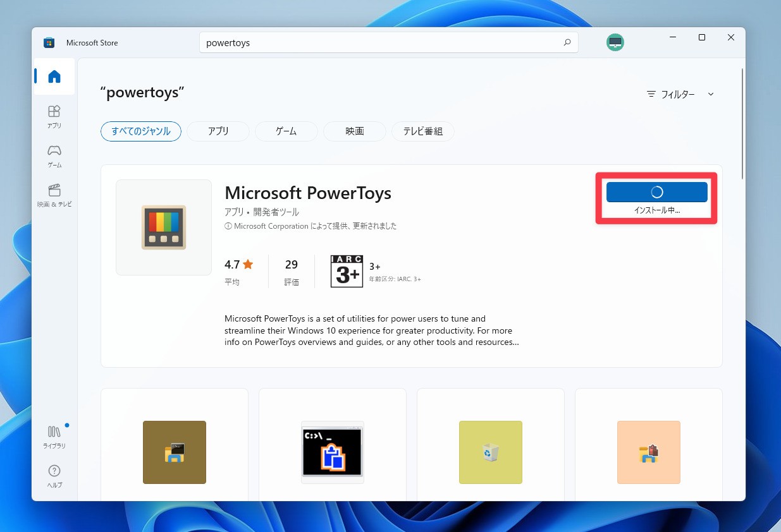The image size is (781, 532).
Task: Click the powertoys search field
Action: pos(389,42)
